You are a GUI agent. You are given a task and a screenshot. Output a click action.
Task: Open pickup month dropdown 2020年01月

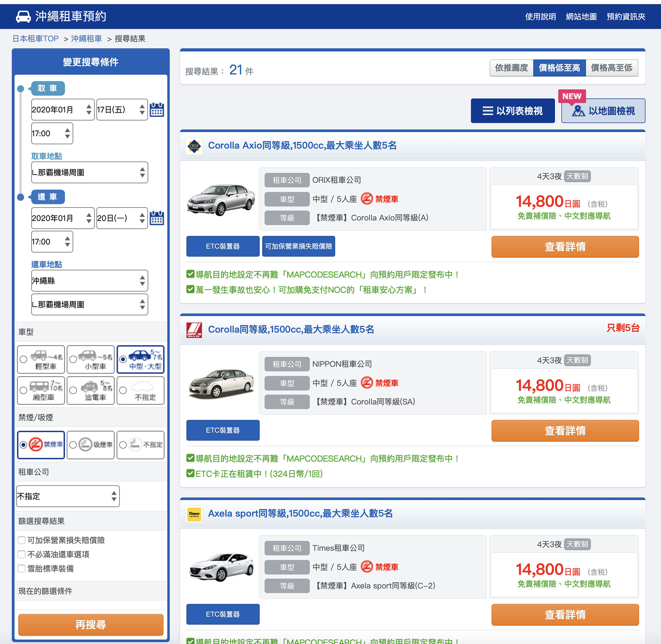(x=62, y=110)
